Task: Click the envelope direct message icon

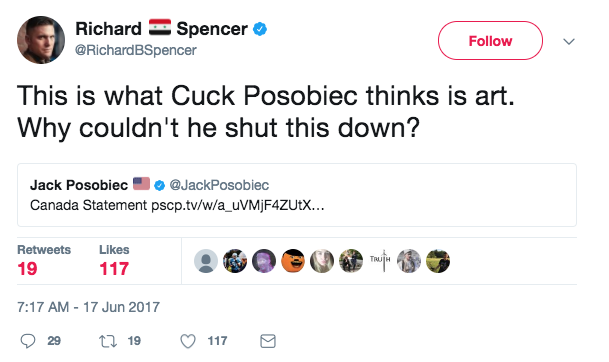Action: pyautogui.click(x=268, y=341)
